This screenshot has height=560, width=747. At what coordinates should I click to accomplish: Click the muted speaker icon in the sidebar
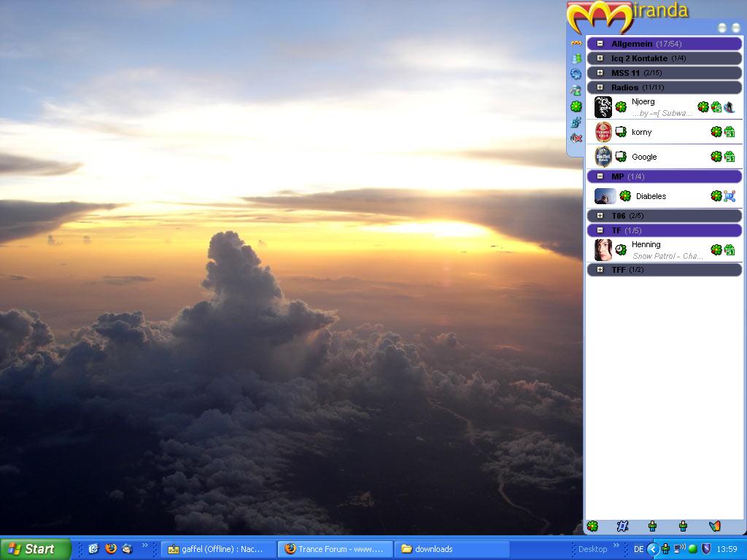[576, 138]
